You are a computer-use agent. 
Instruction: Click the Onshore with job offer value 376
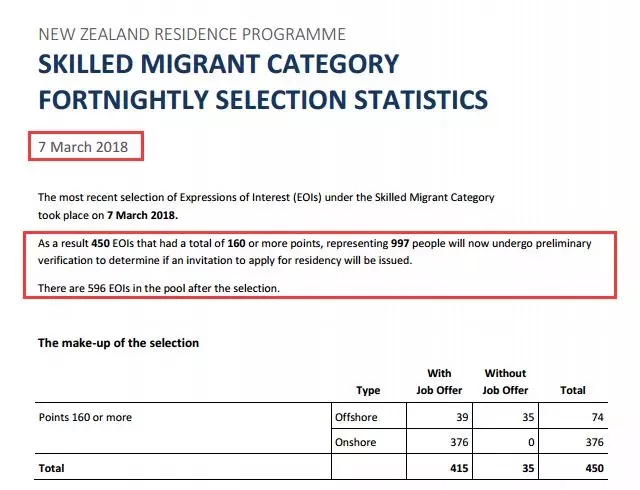(459, 442)
